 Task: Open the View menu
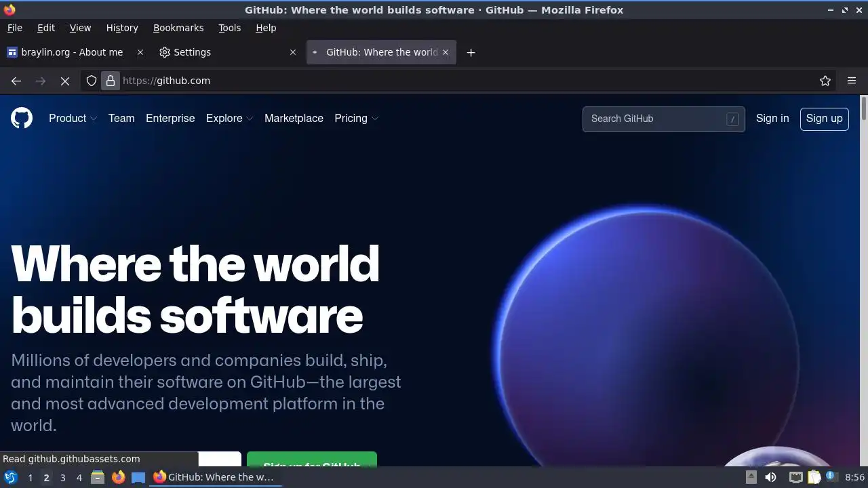(80, 28)
